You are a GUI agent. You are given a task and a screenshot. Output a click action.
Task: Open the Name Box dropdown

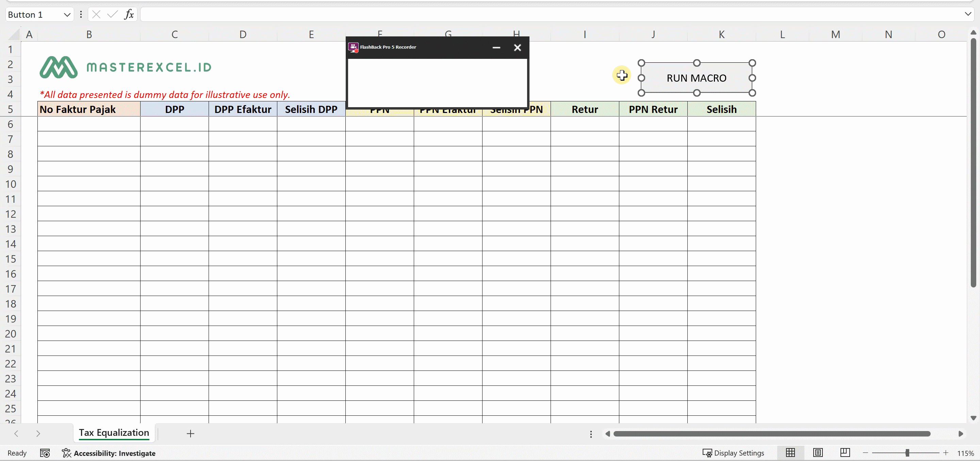[x=67, y=14]
